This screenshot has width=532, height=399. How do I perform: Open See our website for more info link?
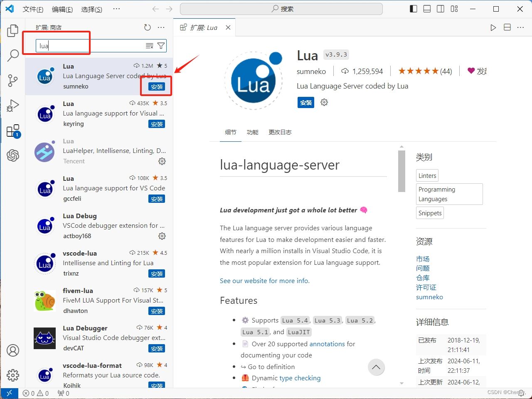(x=265, y=281)
